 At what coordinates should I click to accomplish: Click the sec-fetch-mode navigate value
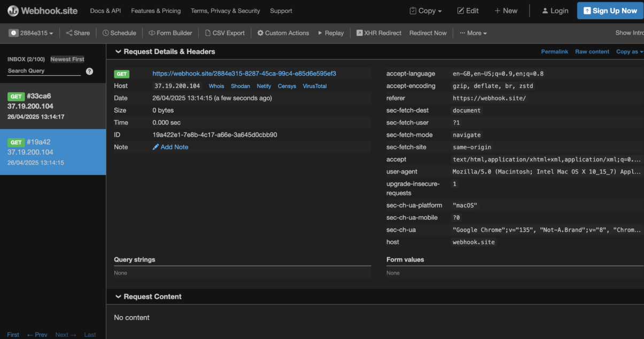467,135
